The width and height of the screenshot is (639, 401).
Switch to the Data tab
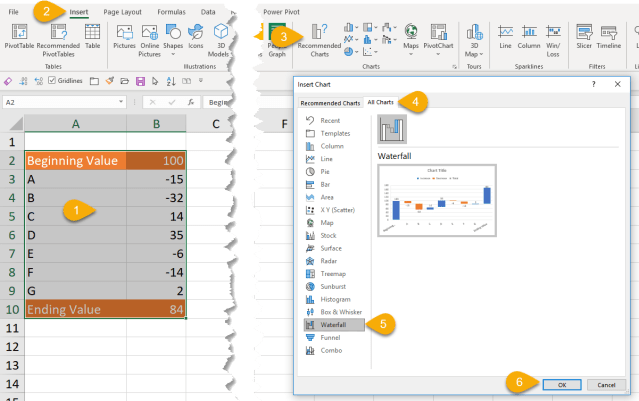208,12
